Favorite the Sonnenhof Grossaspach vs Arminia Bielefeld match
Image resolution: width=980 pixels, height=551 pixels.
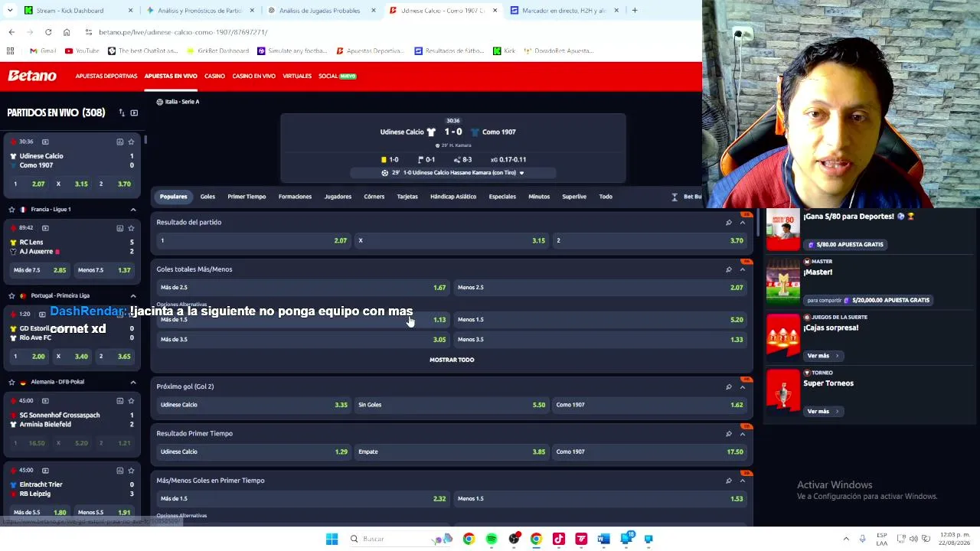pyautogui.click(x=131, y=401)
